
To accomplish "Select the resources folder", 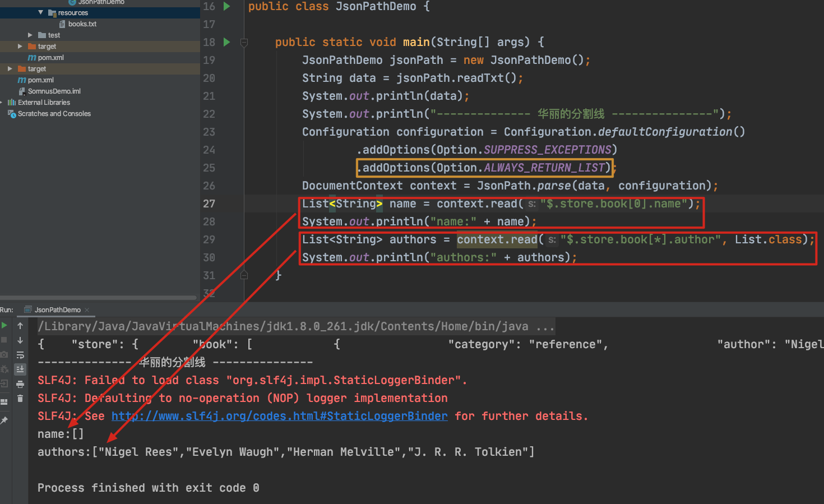I will [x=73, y=12].
